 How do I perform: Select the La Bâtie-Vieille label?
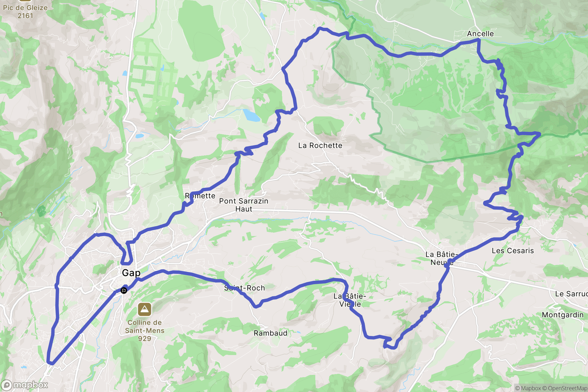pos(350,300)
